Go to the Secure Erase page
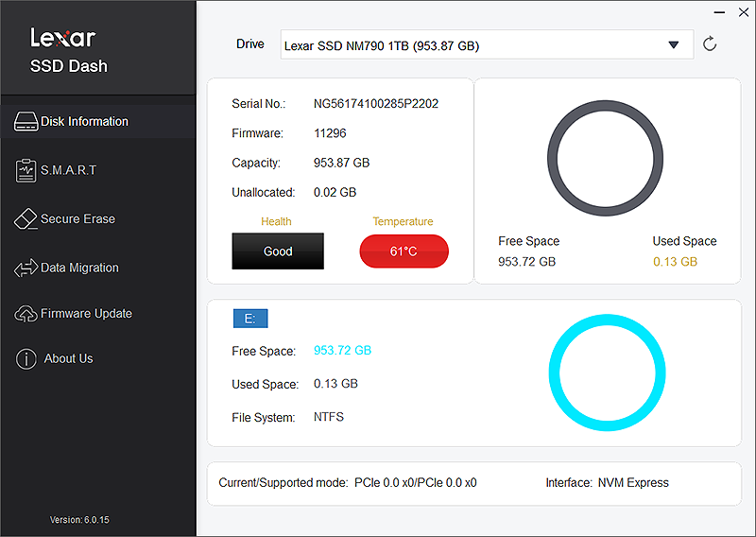This screenshot has width=756, height=537. pyautogui.click(x=77, y=219)
